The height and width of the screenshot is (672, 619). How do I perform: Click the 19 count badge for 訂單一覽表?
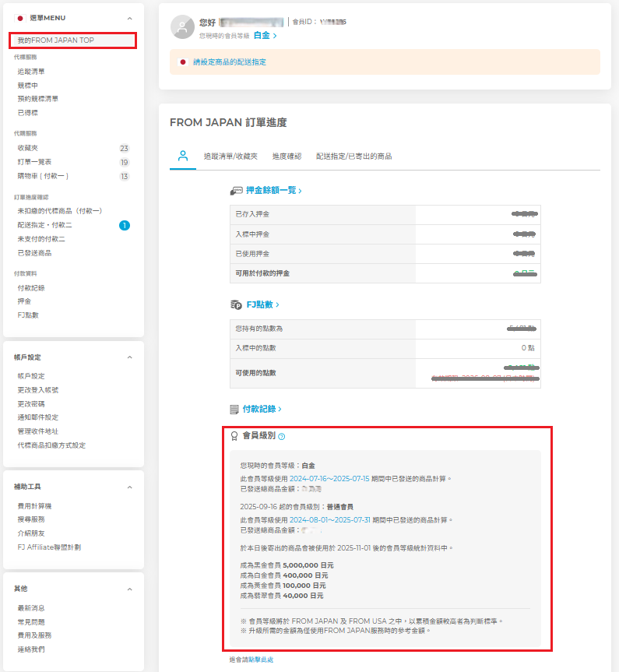click(124, 163)
